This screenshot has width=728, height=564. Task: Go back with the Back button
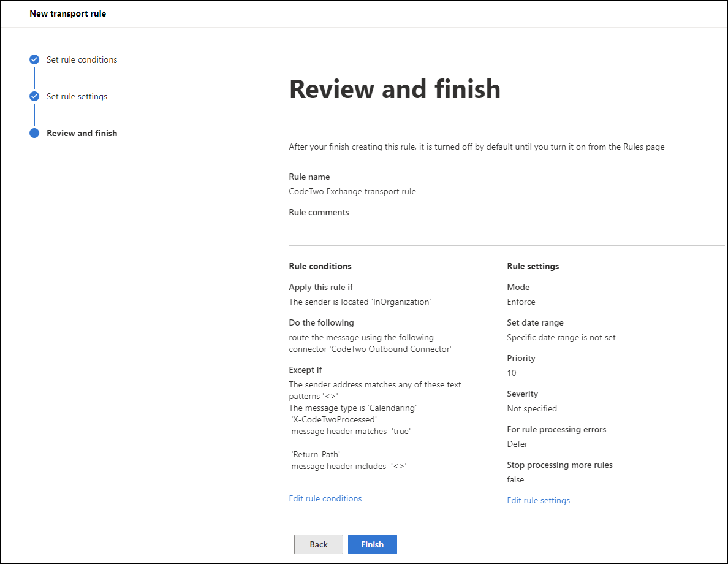(319, 544)
